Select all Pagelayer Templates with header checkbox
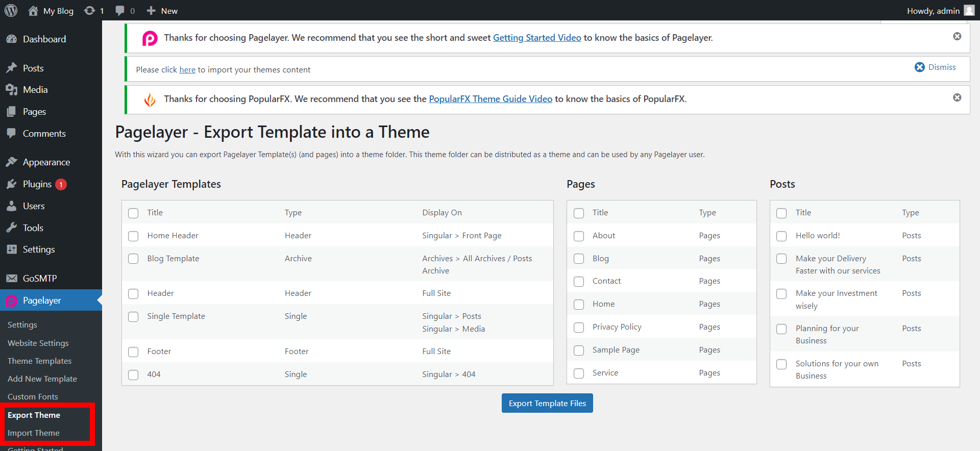This screenshot has width=980, height=451. coord(133,213)
